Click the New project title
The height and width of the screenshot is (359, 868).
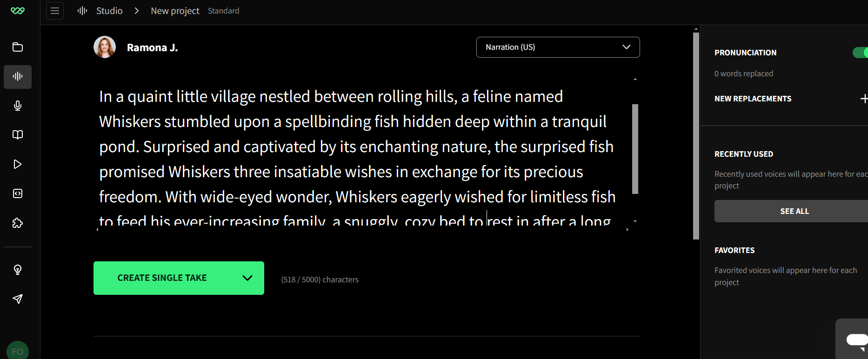coord(175,11)
